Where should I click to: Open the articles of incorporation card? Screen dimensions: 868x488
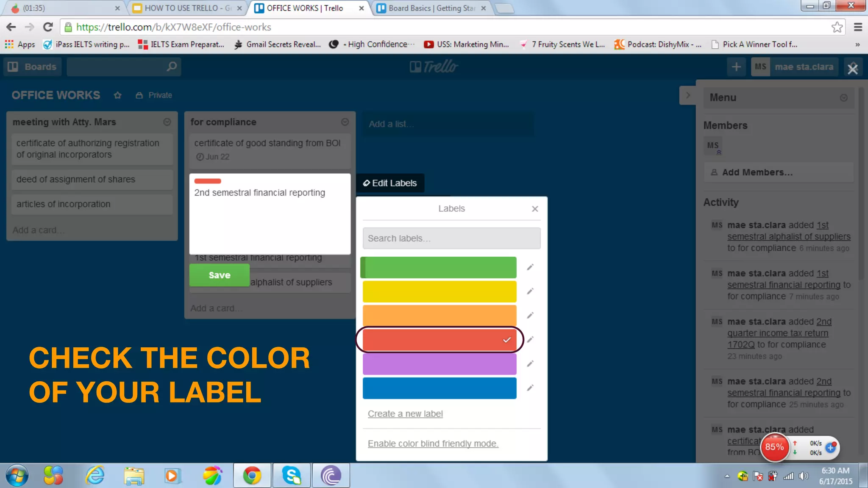[92, 204]
